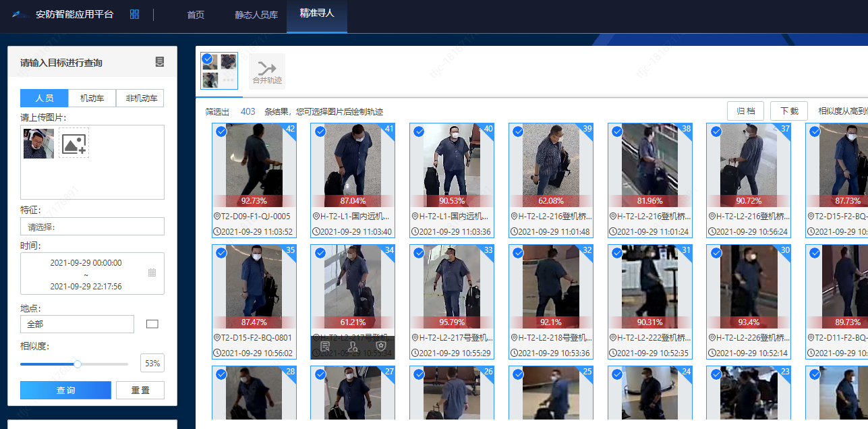This screenshot has width=868, height=429.
Task: Toggle the checkbox on card 33
Action: tap(418, 253)
